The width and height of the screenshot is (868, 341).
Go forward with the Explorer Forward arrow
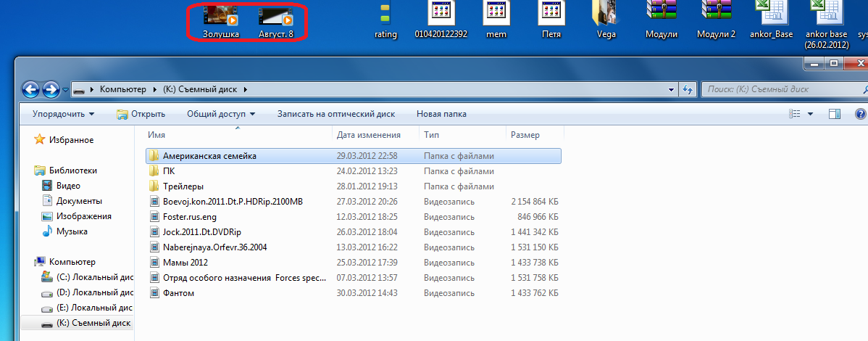pos(51,89)
